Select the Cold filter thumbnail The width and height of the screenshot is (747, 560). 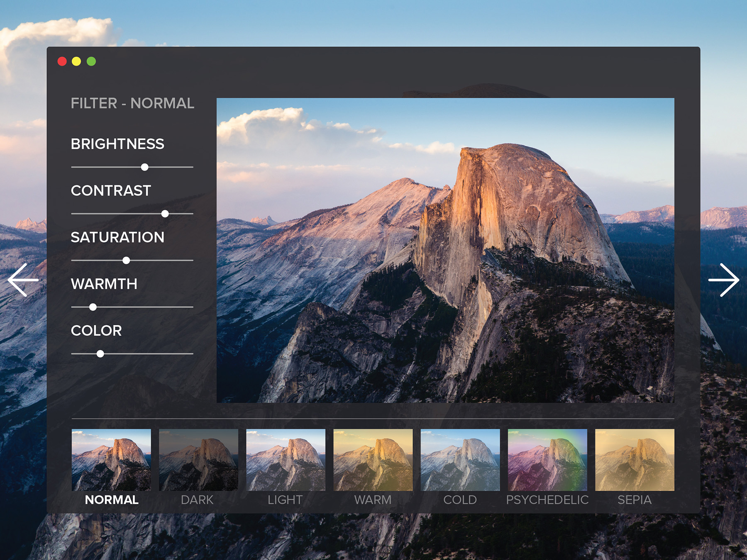(x=460, y=460)
